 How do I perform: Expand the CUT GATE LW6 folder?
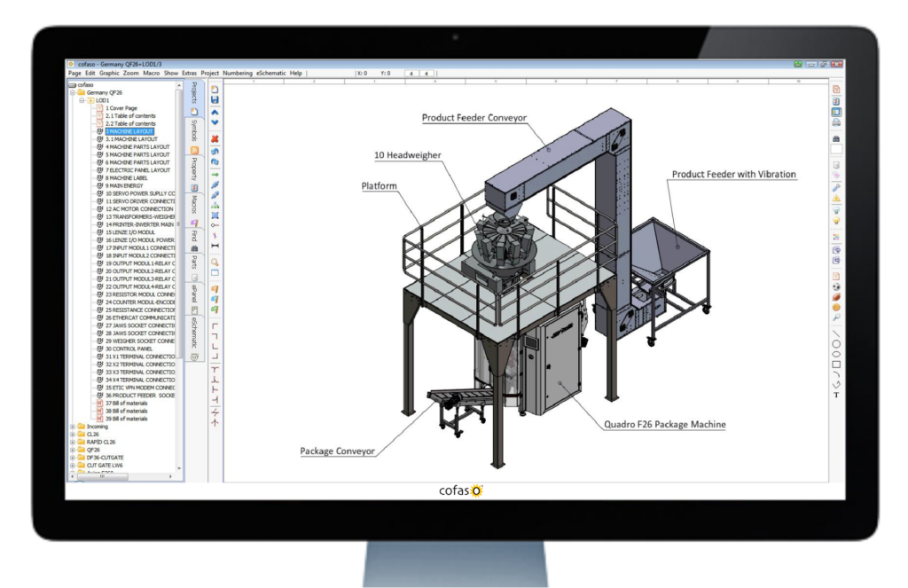click(x=73, y=466)
